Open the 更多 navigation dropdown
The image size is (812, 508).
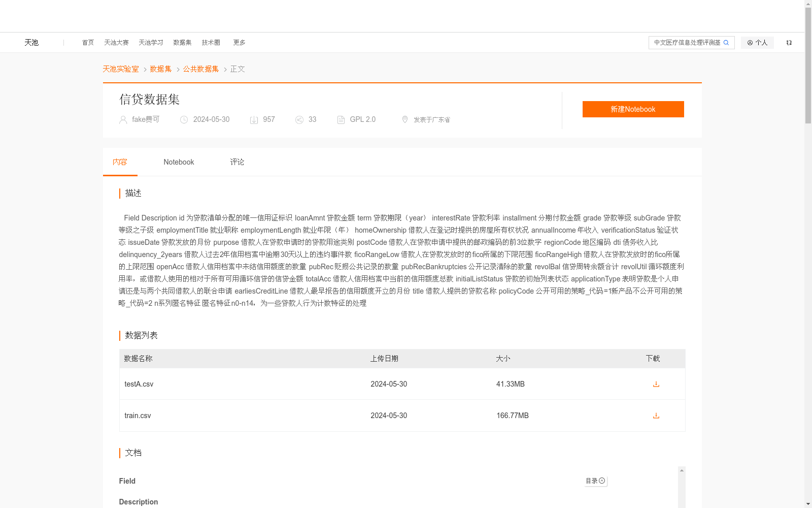pos(239,43)
